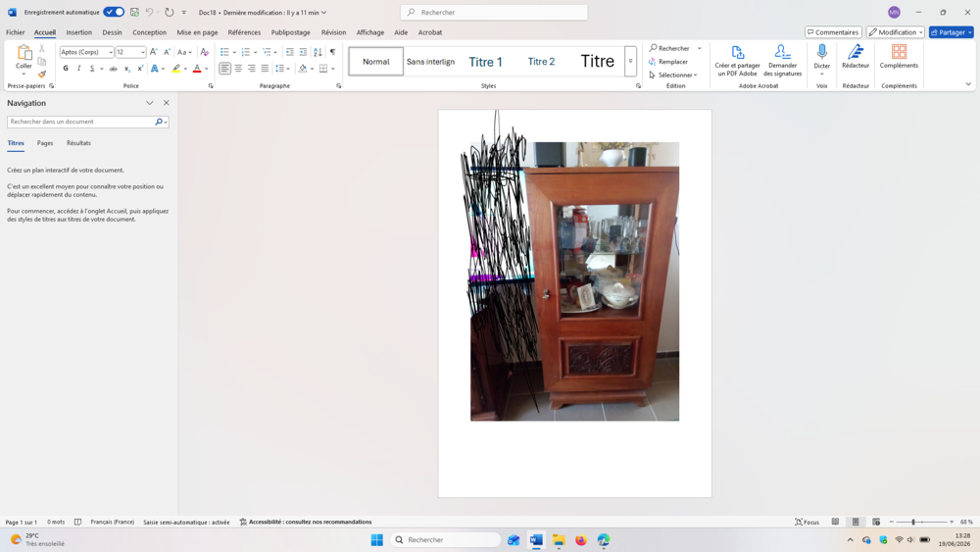Click the format painter brush icon
This screenshot has height=552, width=980.
[42, 75]
